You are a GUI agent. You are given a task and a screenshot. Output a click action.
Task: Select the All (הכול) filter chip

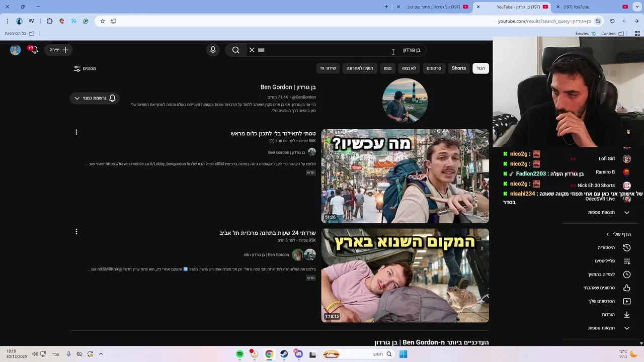pyautogui.click(x=481, y=68)
